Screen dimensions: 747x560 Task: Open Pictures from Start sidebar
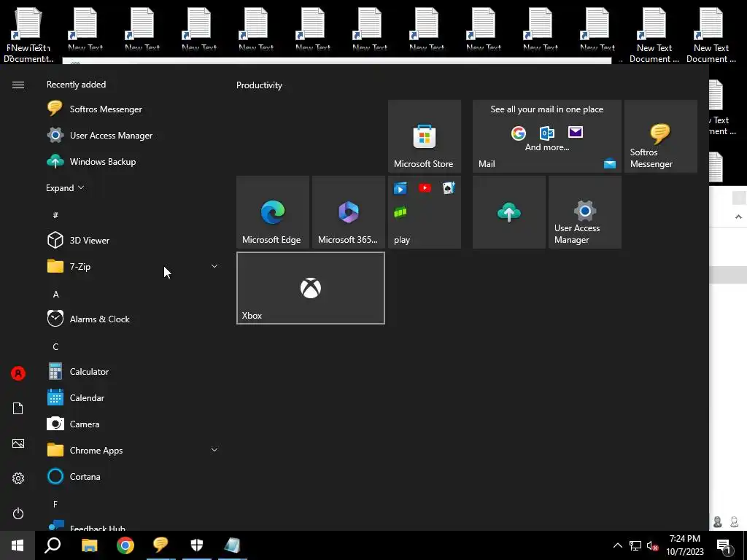click(18, 443)
